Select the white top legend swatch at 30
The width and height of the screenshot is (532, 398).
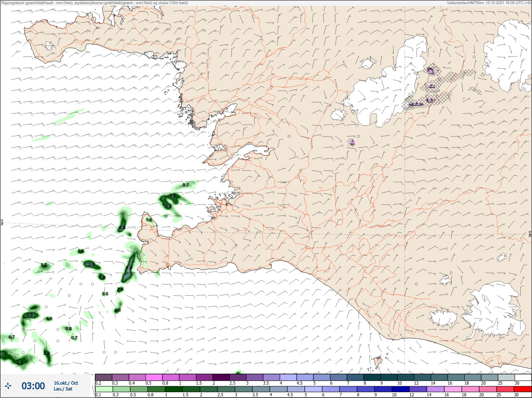(523, 377)
